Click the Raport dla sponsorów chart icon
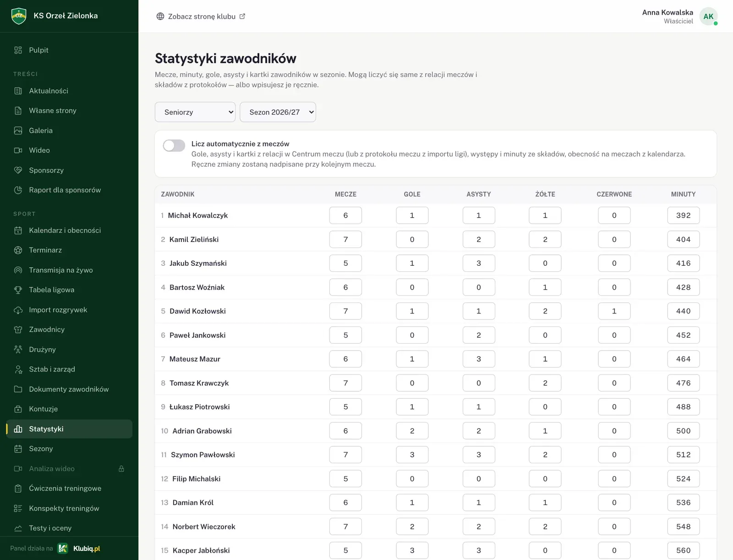Screen dimensions: 733x560 (18, 190)
